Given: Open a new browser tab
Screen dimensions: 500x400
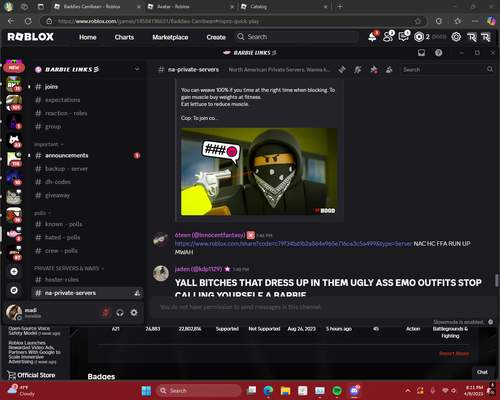Looking at the screenshot, I should pos(340,7).
